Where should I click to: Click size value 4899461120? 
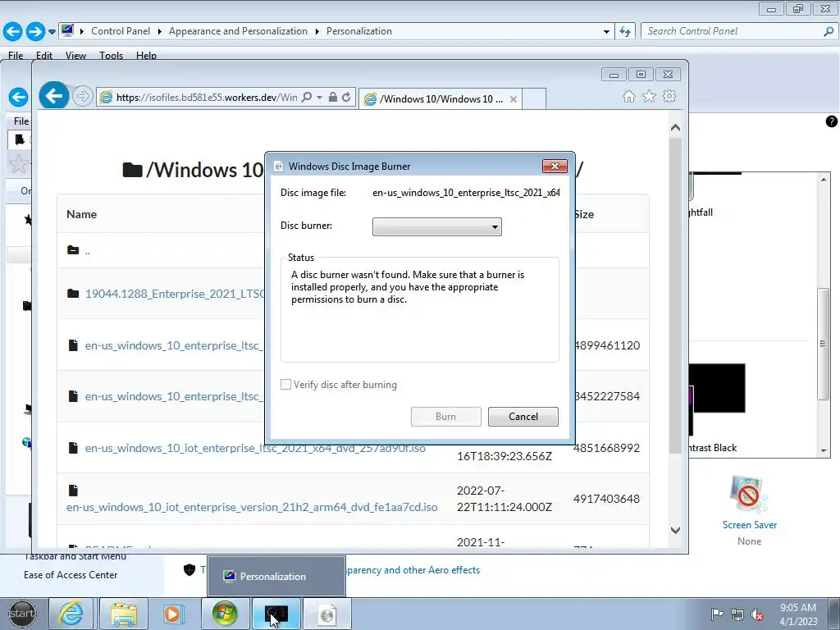[607, 345]
